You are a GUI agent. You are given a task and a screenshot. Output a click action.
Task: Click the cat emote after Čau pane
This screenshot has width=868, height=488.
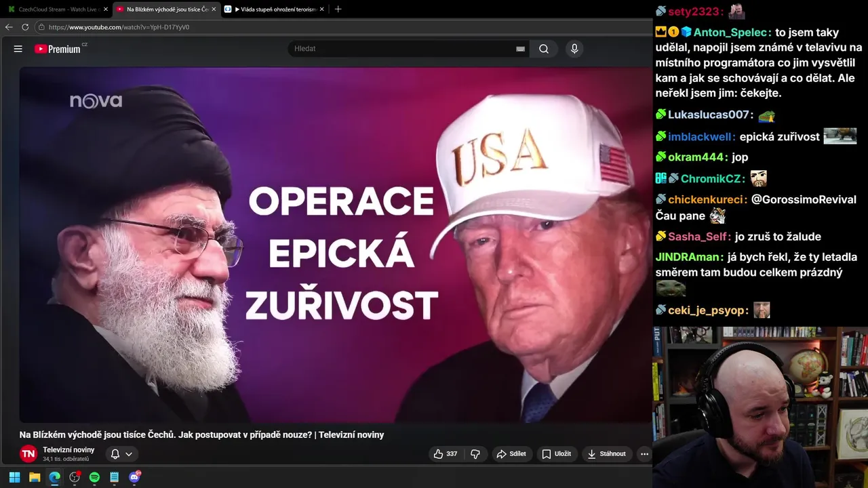coord(717,216)
